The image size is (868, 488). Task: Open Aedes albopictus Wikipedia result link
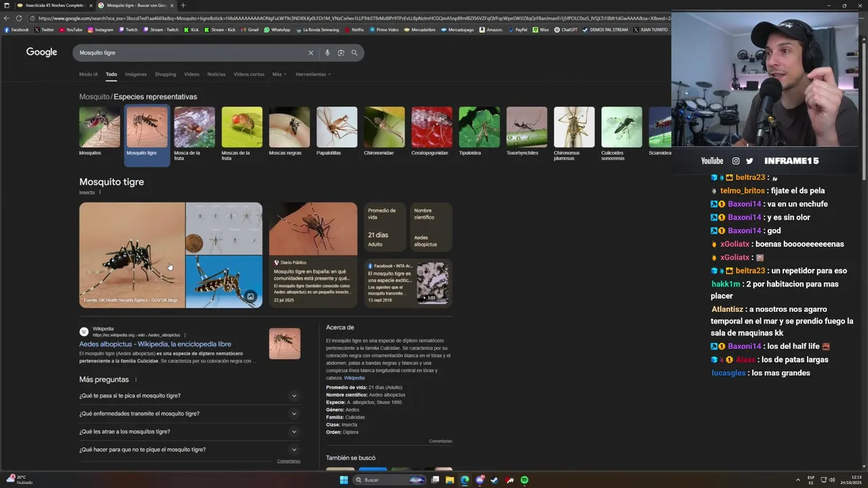(x=155, y=344)
